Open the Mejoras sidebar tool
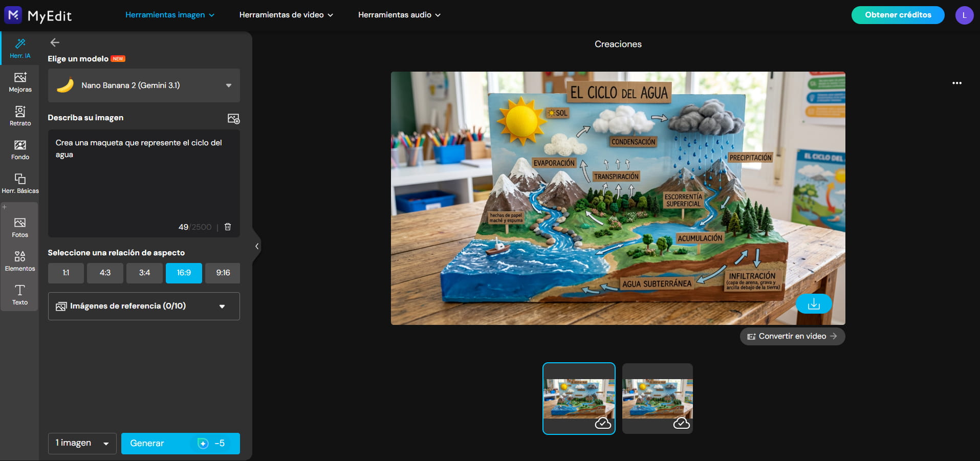Viewport: 980px width, 461px height. (20, 82)
